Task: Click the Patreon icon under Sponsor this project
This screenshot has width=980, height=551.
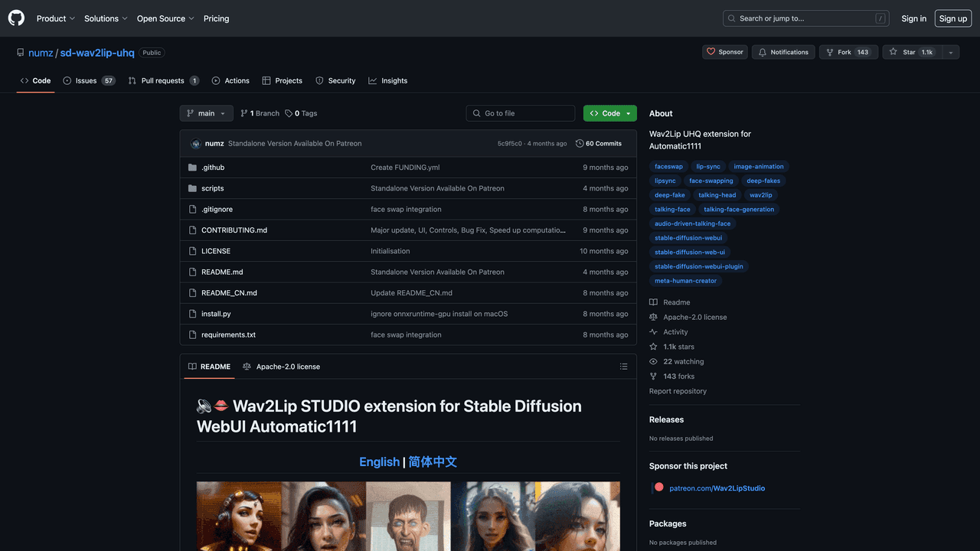Action: [x=658, y=487]
